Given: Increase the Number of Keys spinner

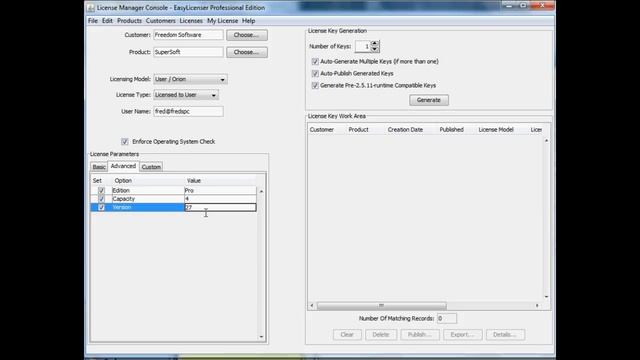Looking at the screenshot, I should (x=375, y=43).
